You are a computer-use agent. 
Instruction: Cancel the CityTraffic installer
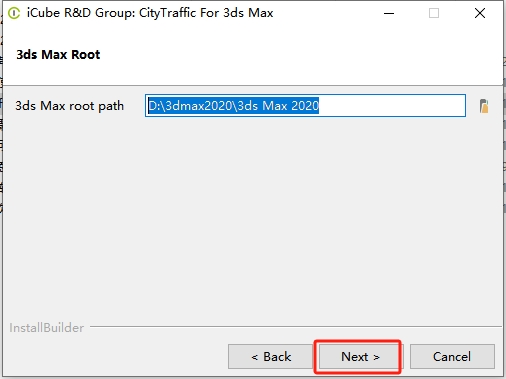pyautogui.click(x=452, y=357)
